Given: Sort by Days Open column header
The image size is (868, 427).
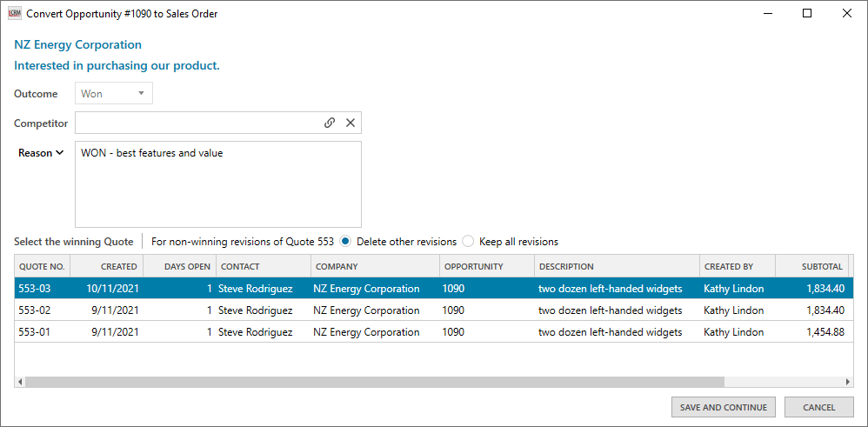Looking at the screenshot, I should 180,266.
